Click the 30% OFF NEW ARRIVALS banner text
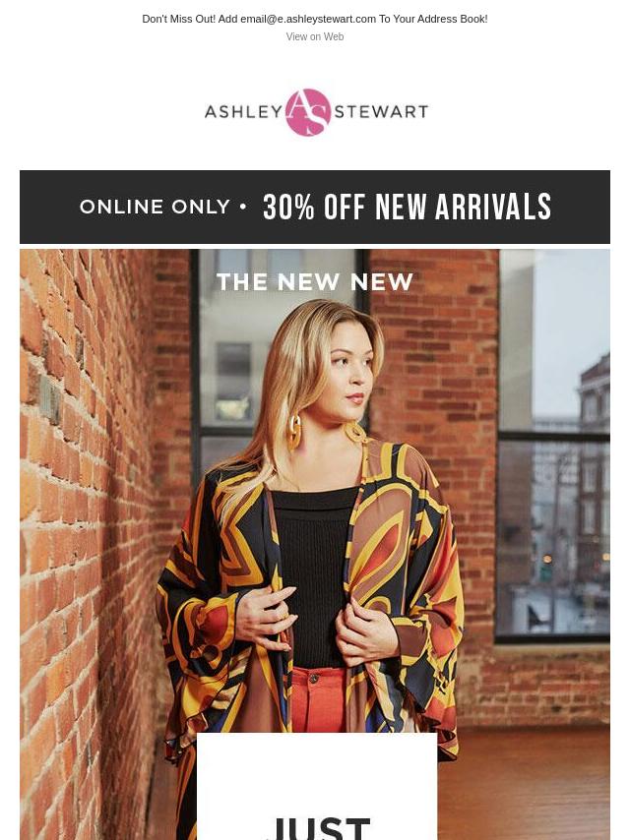 click(407, 207)
